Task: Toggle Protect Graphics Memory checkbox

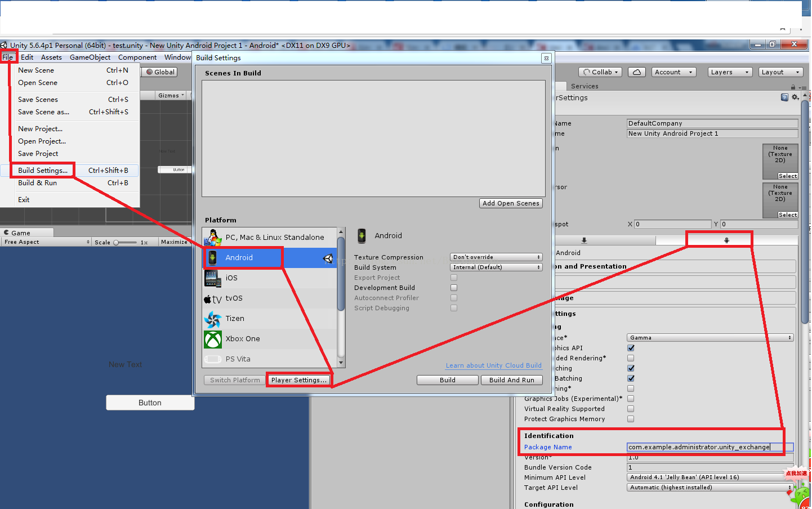Action: (x=631, y=419)
